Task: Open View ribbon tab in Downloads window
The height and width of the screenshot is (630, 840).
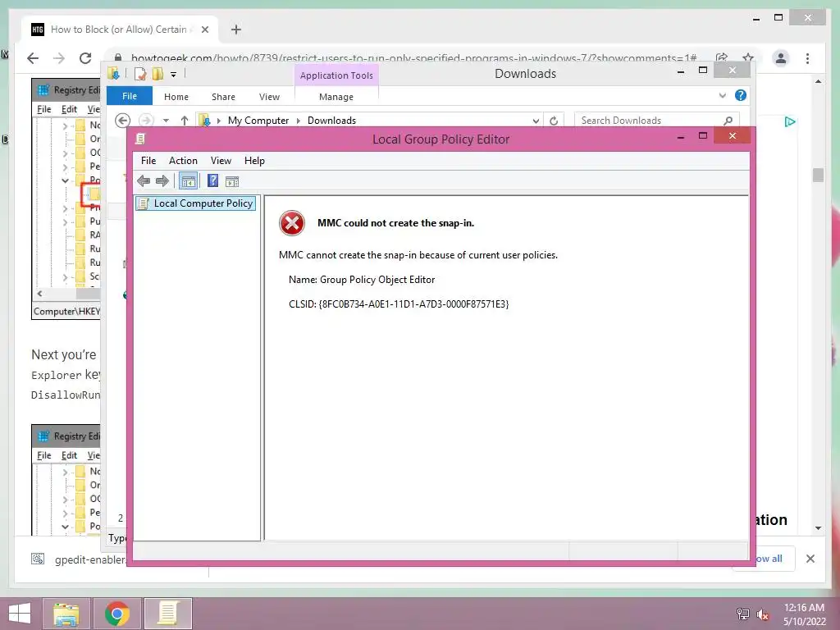Action: click(269, 97)
